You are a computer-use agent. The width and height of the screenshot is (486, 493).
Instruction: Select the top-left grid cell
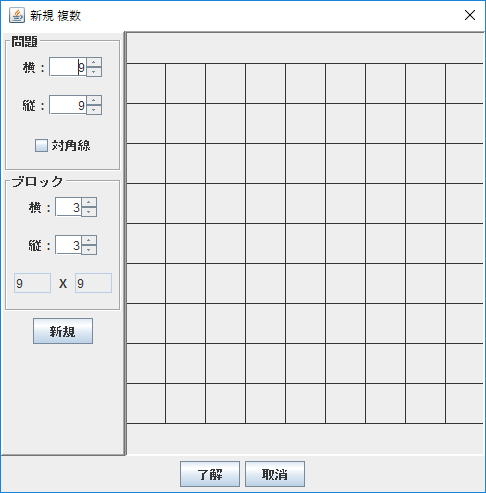(146, 83)
